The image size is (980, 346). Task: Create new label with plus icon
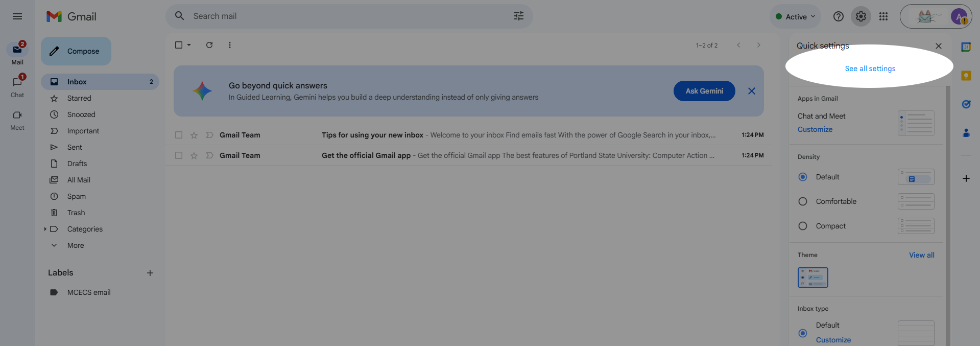pyautogui.click(x=150, y=273)
